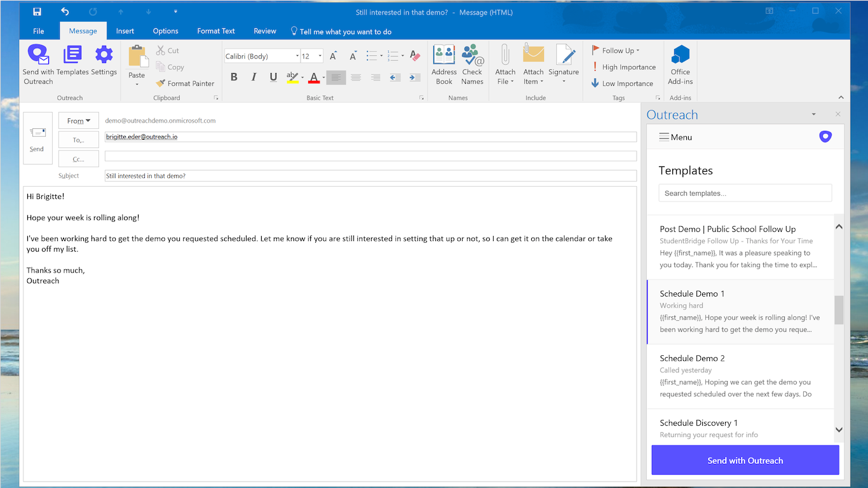Toggle underline formatting
Image resolution: width=868 pixels, height=488 pixels.
(x=273, y=76)
